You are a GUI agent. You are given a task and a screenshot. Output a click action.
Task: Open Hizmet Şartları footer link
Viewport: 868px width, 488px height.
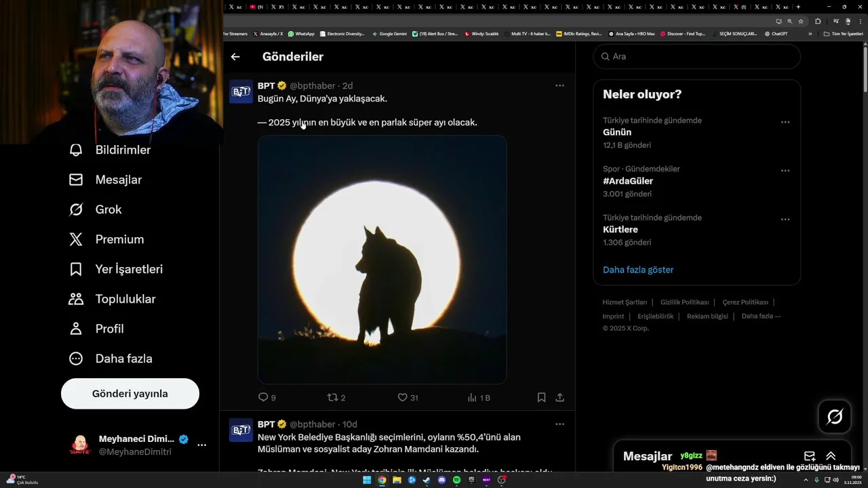pyautogui.click(x=625, y=302)
